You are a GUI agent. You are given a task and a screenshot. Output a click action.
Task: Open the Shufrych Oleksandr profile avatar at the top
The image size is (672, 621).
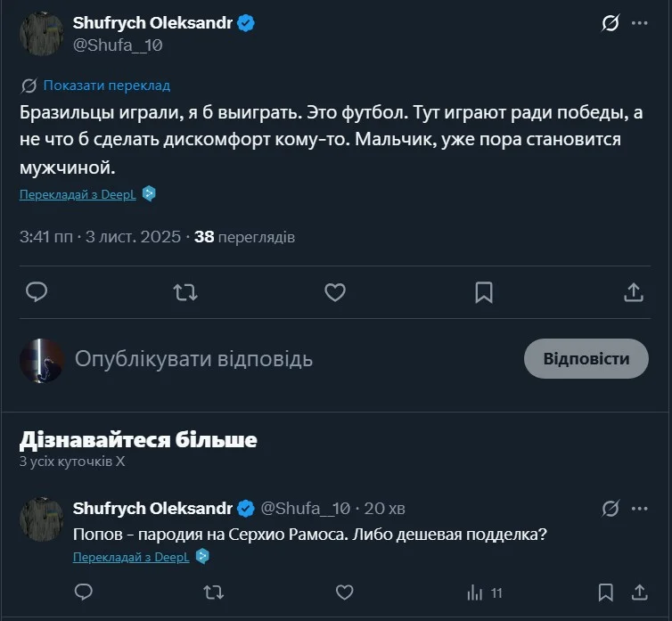click(x=41, y=34)
